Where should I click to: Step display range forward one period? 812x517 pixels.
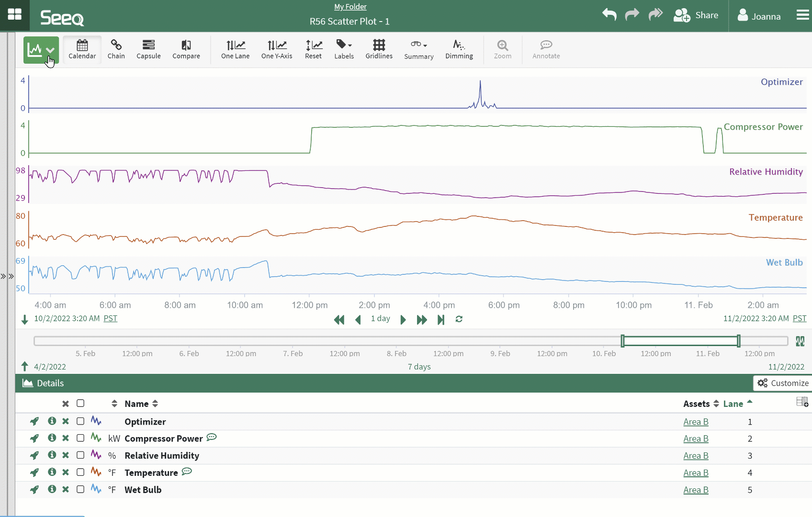point(403,319)
